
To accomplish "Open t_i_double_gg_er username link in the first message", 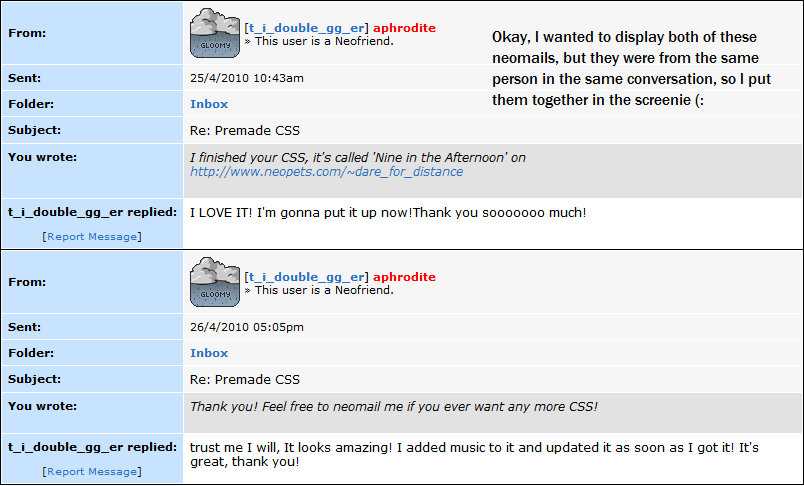I will (307, 28).
